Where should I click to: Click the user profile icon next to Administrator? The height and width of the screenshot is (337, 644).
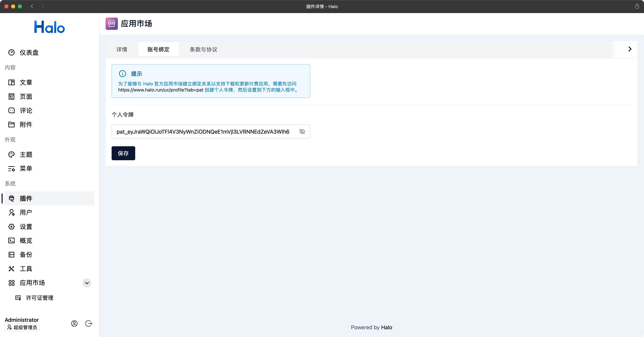coord(74,324)
